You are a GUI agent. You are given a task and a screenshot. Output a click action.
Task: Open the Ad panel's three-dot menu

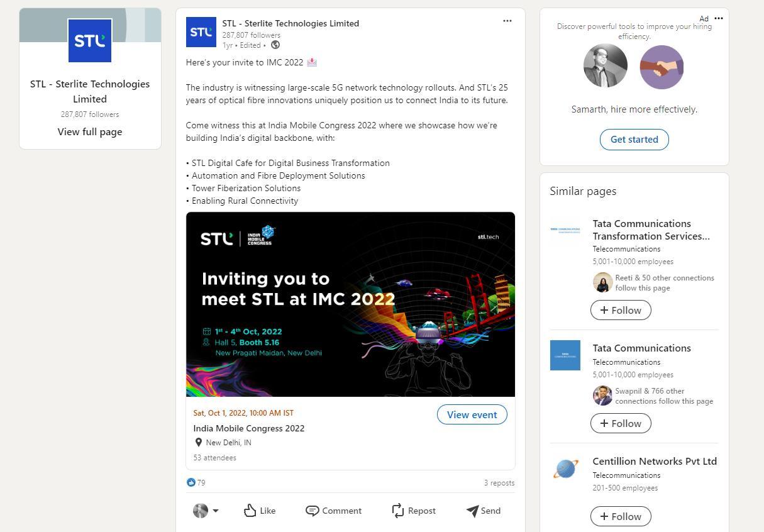(x=719, y=18)
